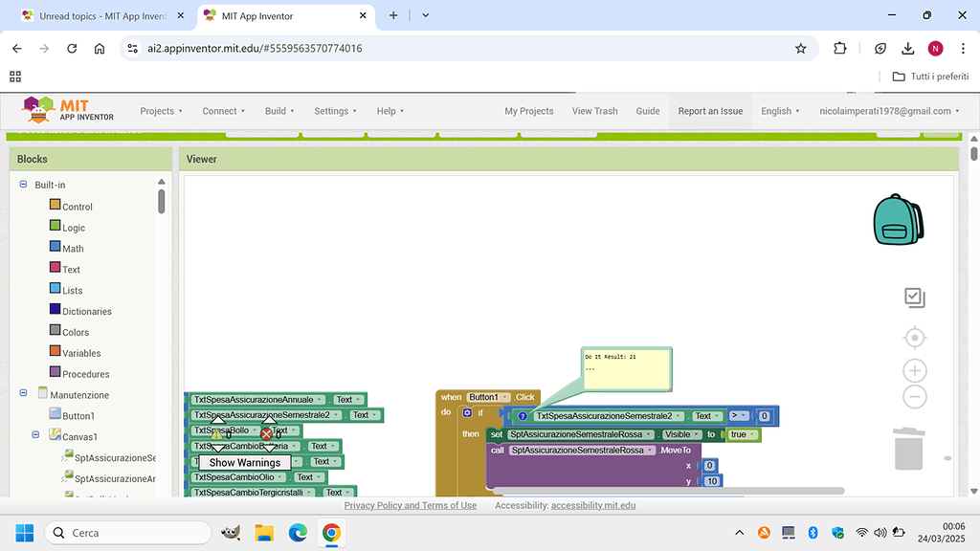Open the Logic blocks drawer
The width and height of the screenshot is (980, 551).
tap(73, 227)
